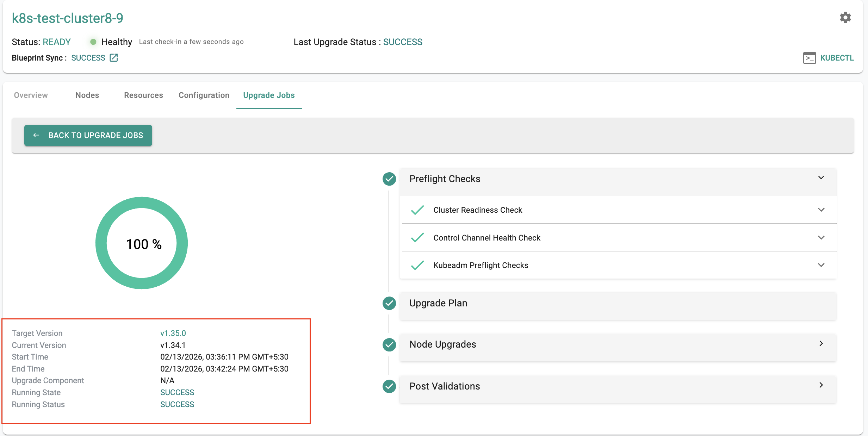The height and width of the screenshot is (436, 868).
Task: Collapse the Preflight Checks section chevron
Action: click(821, 178)
